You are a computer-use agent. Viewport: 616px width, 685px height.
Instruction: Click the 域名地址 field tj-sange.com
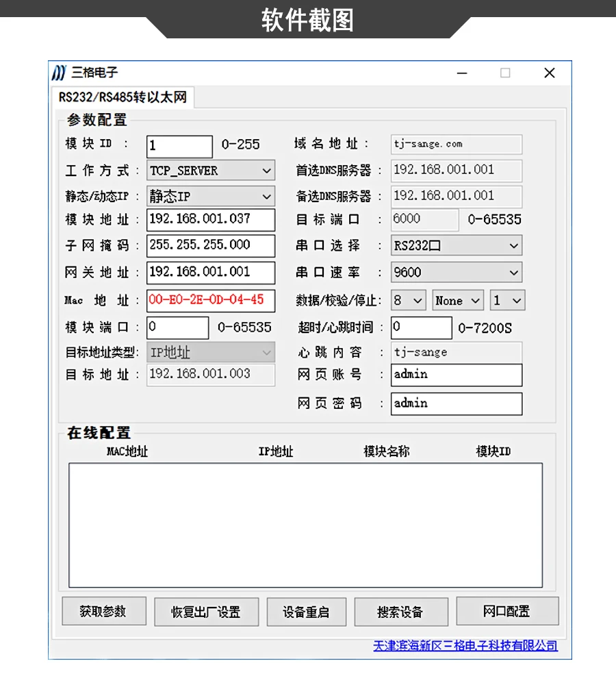tap(457, 144)
